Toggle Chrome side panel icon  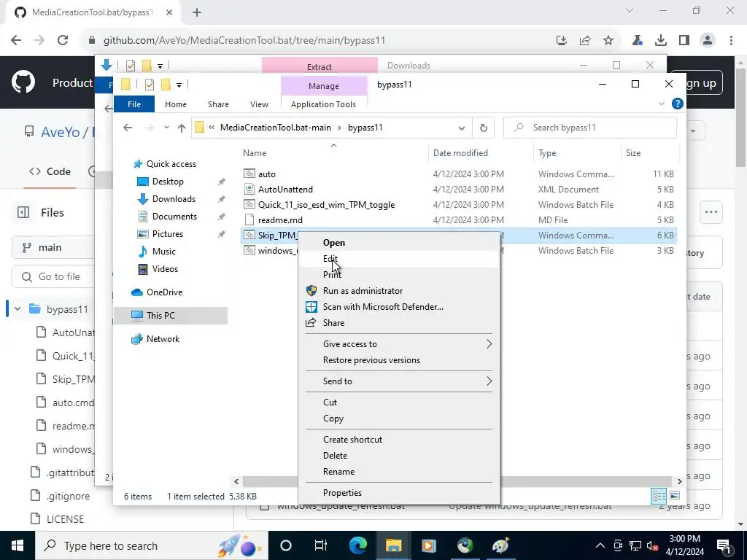(684, 41)
